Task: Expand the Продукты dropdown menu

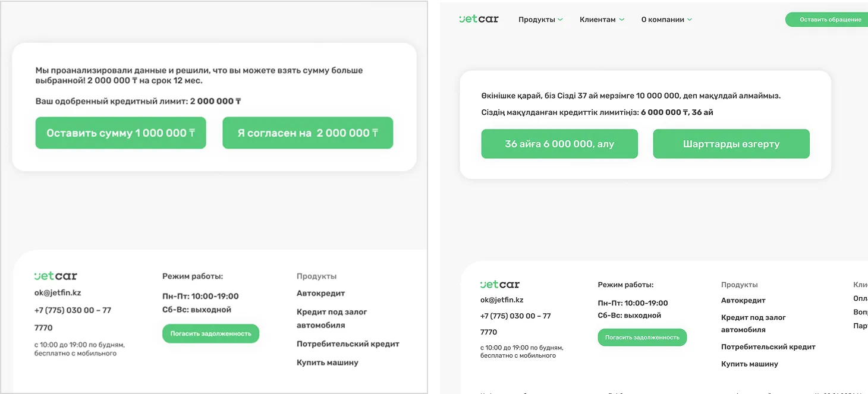Action: click(540, 20)
